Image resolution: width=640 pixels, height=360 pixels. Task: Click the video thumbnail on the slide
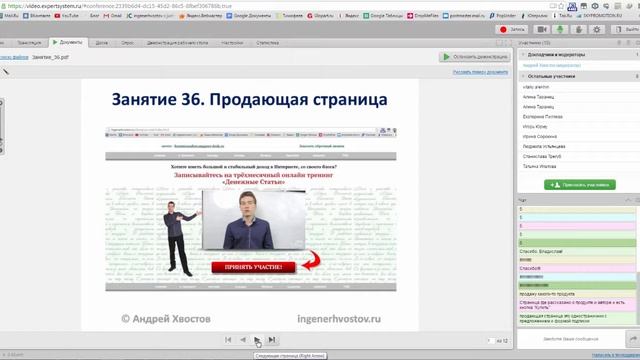pyautogui.click(x=253, y=219)
